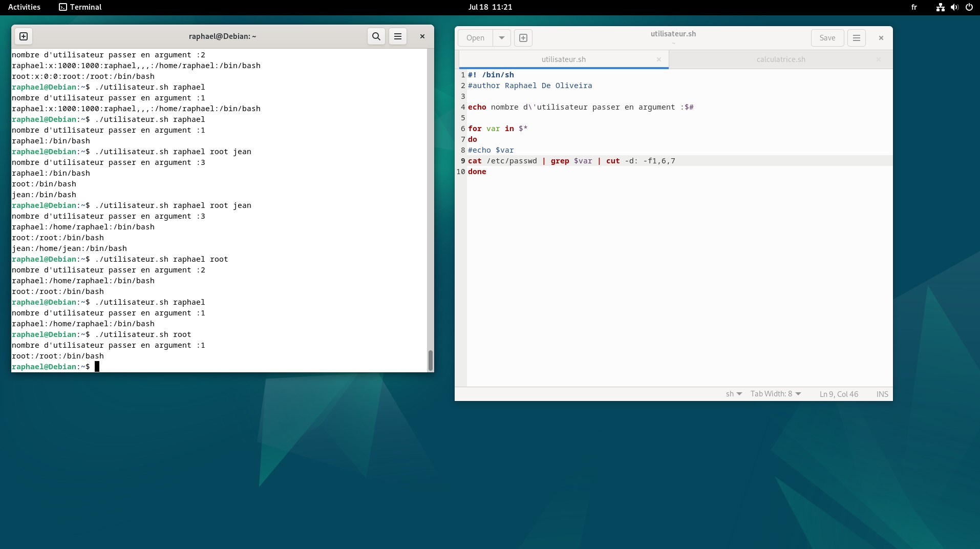
Task: Open the Activities overview
Action: click(x=24, y=7)
